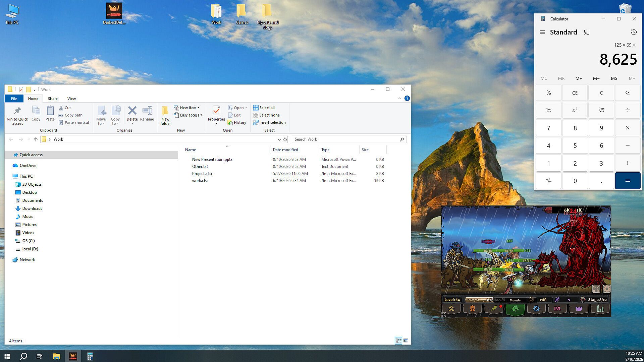Select the Games folder on desktop
This screenshot has width=644, height=362.
[x=241, y=14]
